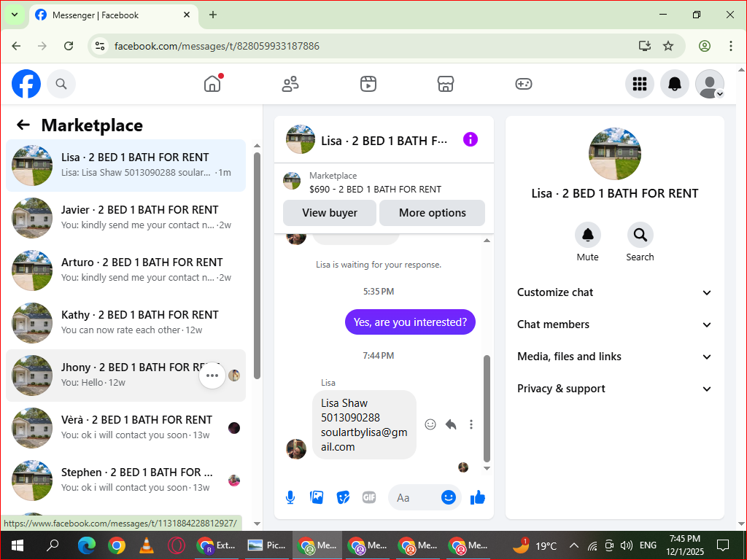Click the View buyer button
The width and height of the screenshot is (747, 560).
pyautogui.click(x=330, y=213)
